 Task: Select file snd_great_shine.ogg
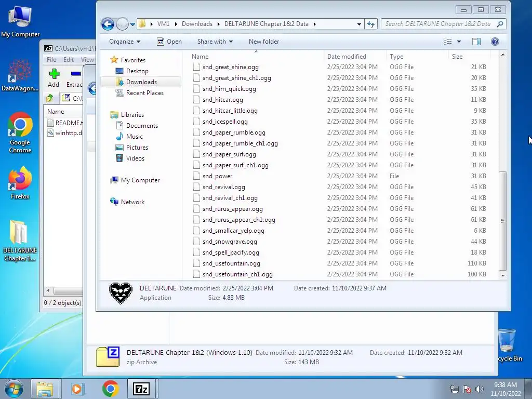pyautogui.click(x=230, y=67)
